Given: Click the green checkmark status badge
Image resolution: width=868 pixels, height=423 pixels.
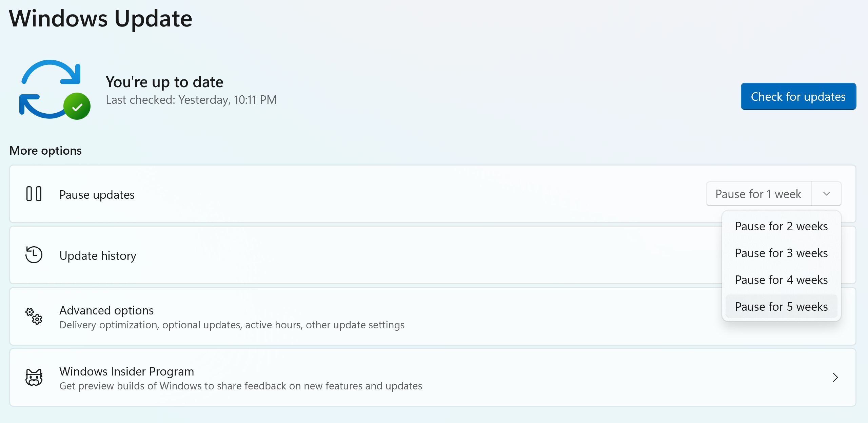Looking at the screenshot, I should (x=77, y=107).
